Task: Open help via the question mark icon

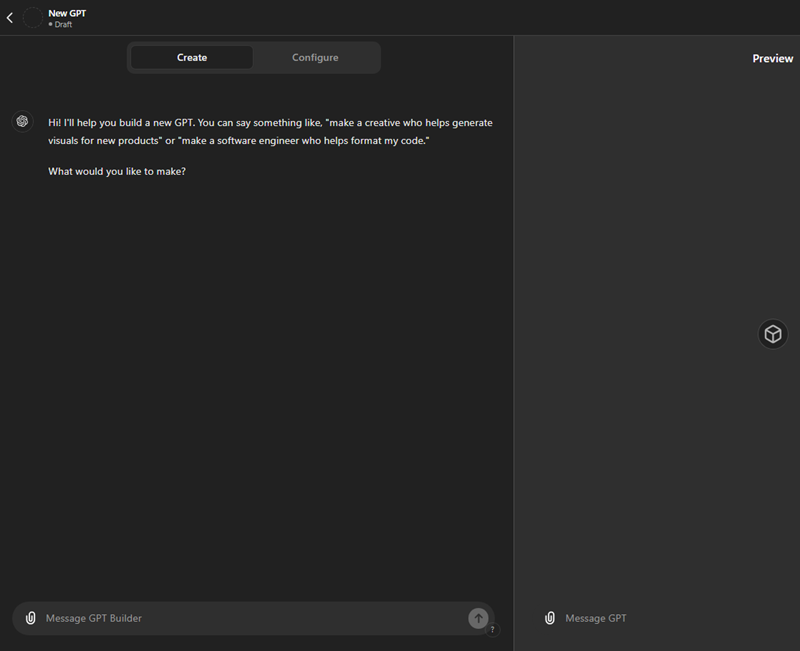Action: point(492,630)
